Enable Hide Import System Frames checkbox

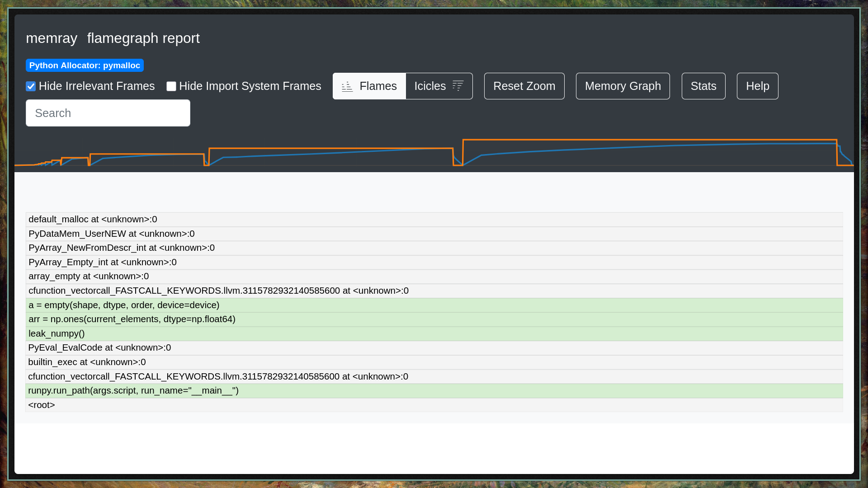point(171,86)
